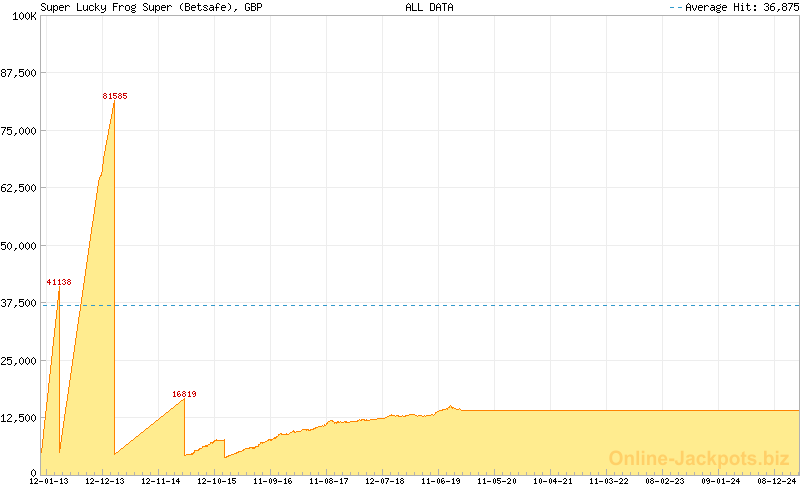800x490 pixels.
Task: Click the y-axis label 12,500
Action: pos(19,418)
